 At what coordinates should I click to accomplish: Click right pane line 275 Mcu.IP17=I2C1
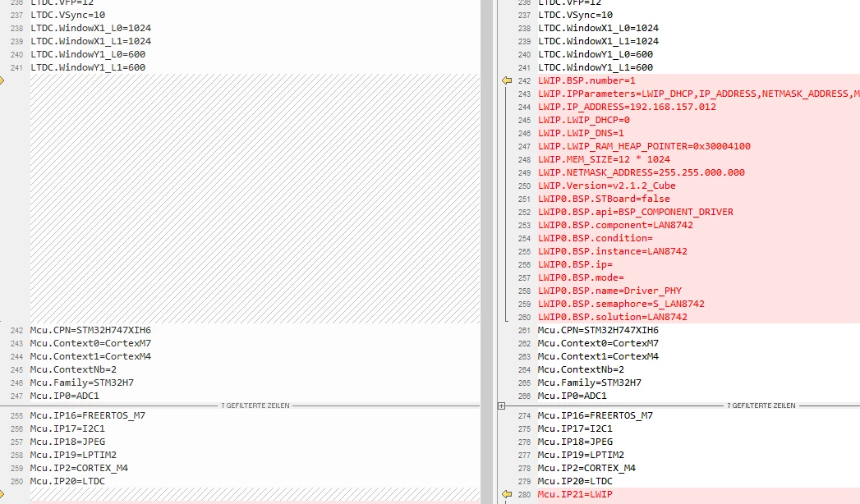click(575, 429)
